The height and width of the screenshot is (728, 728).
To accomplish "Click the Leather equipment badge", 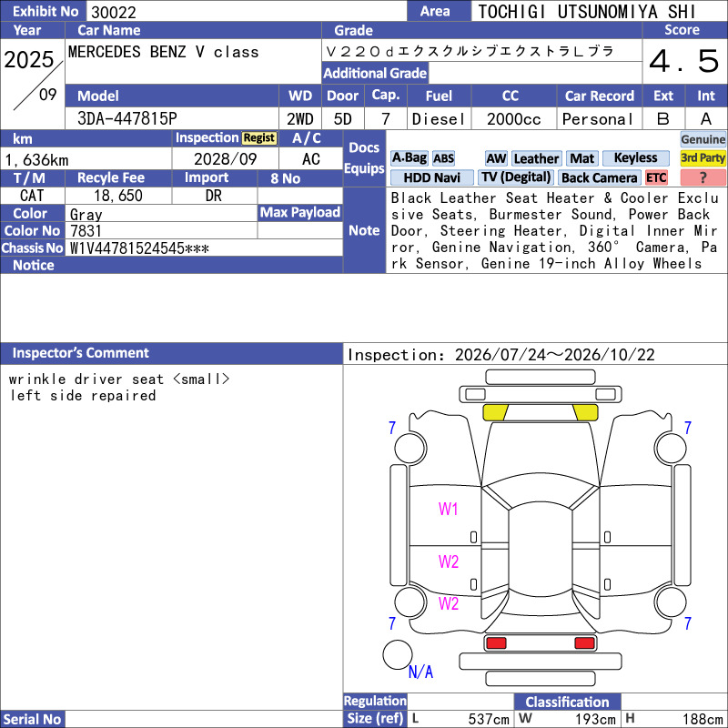I will pyautogui.click(x=537, y=158).
